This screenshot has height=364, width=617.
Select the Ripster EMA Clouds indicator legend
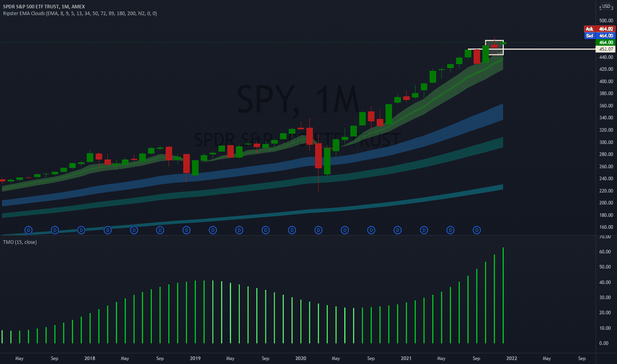point(80,13)
